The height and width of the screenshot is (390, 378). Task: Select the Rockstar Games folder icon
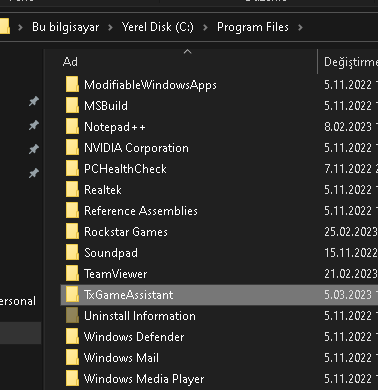[72, 232]
